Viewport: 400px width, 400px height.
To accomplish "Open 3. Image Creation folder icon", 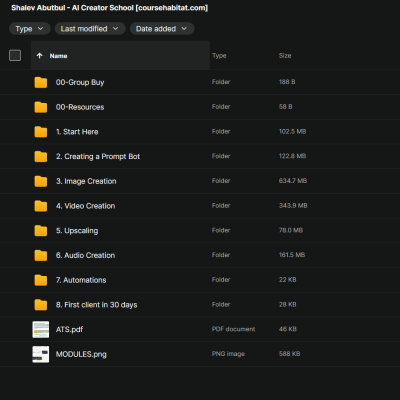I will click(x=41, y=181).
